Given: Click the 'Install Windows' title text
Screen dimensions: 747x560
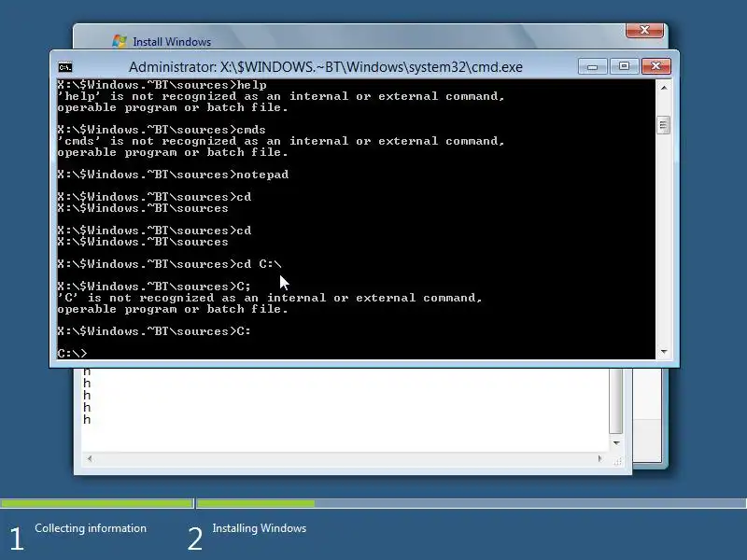Looking at the screenshot, I should 172,42.
